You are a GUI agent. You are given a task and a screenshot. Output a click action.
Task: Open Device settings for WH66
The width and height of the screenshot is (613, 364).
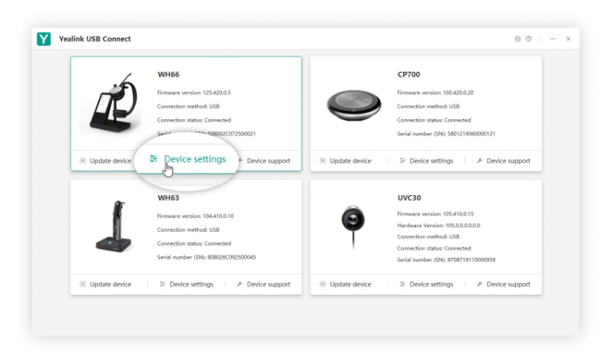(x=189, y=159)
